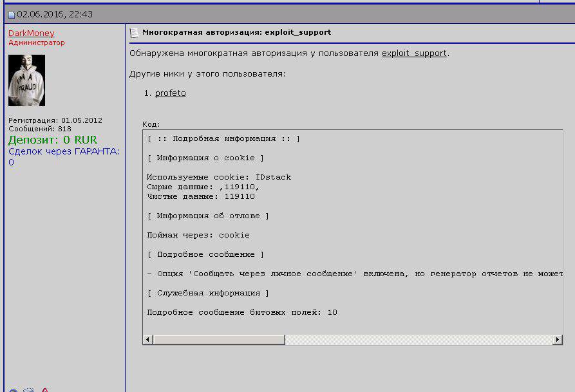575x392 pixels.
Task: Click the 'Используемые cookie: IDstack' line
Action: point(219,177)
